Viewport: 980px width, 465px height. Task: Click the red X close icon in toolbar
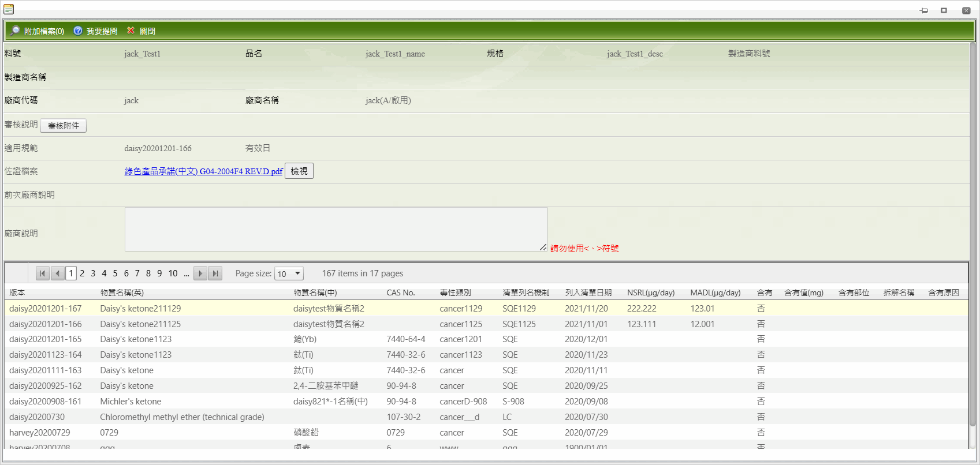click(131, 31)
